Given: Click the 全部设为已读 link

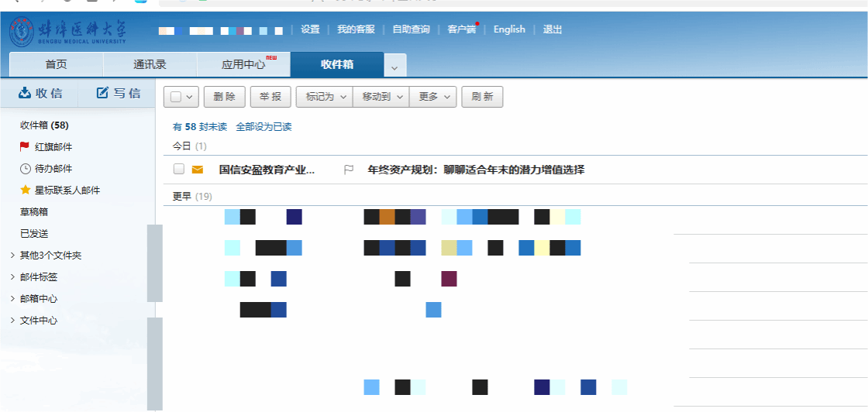Looking at the screenshot, I should tap(263, 126).
